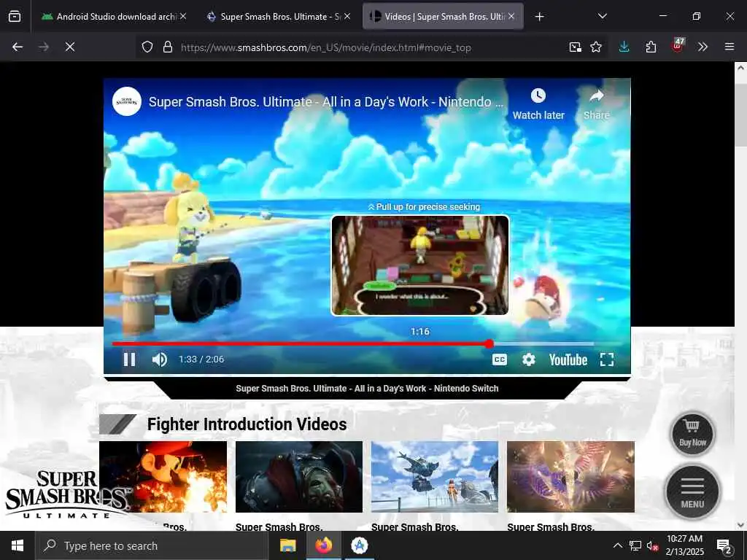Open File Explorer from taskbar
This screenshot has height=560, width=747.
click(x=287, y=545)
